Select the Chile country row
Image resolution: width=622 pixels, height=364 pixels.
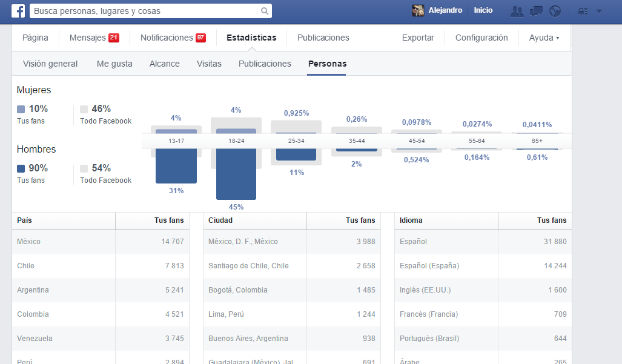101,266
